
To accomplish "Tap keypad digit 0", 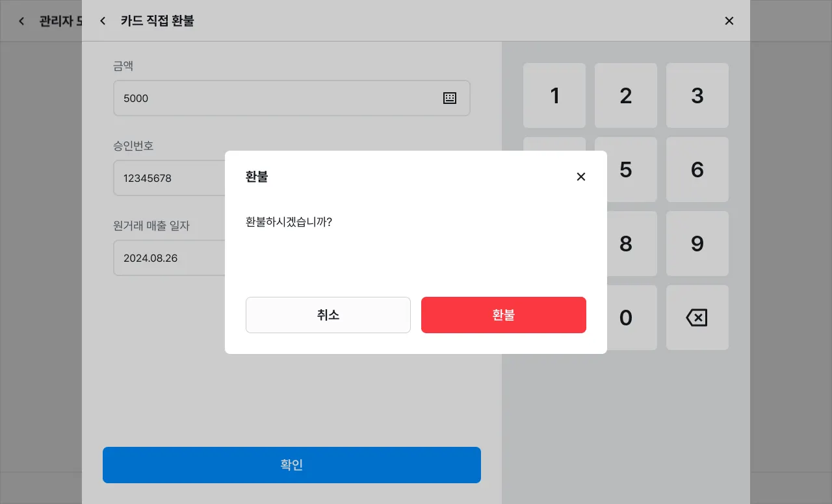I will click(626, 318).
